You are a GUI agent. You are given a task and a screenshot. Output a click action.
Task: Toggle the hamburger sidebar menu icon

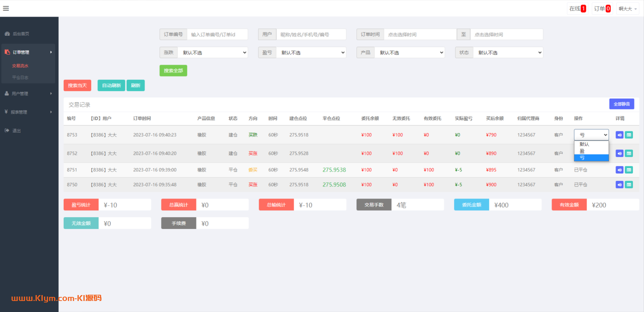click(x=6, y=8)
